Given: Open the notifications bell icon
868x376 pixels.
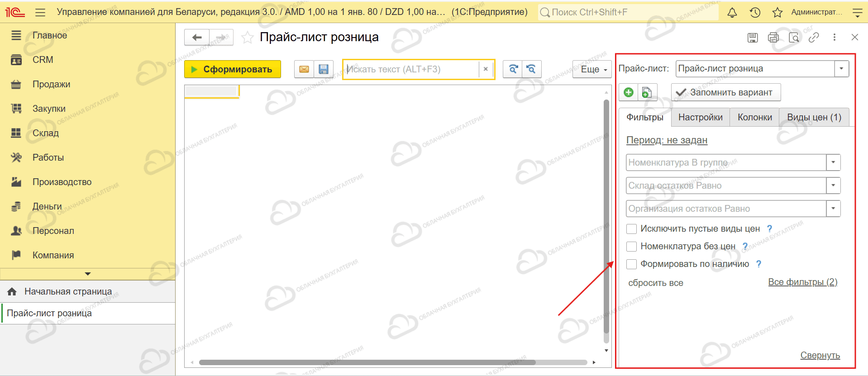Looking at the screenshot, I should [732, 12].
